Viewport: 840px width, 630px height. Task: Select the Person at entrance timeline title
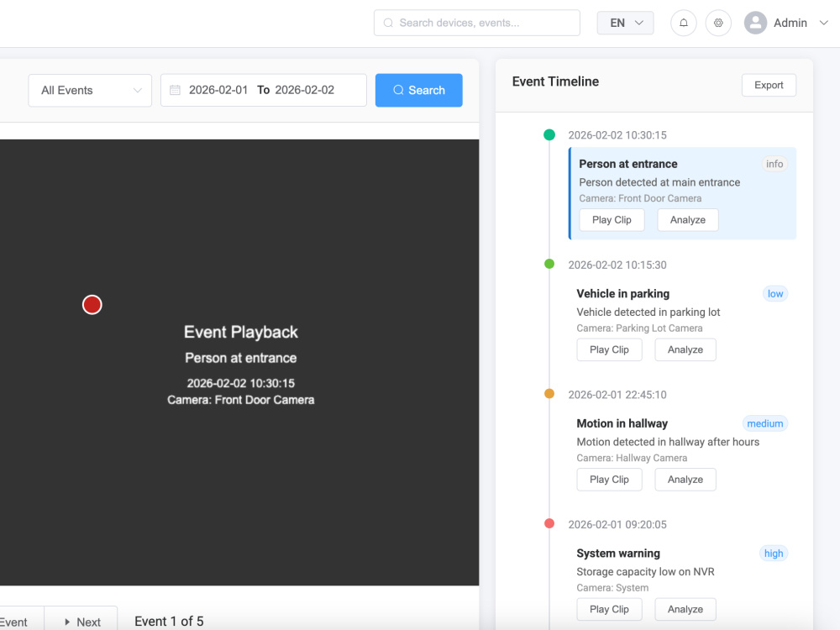click(x=627, y=164)
